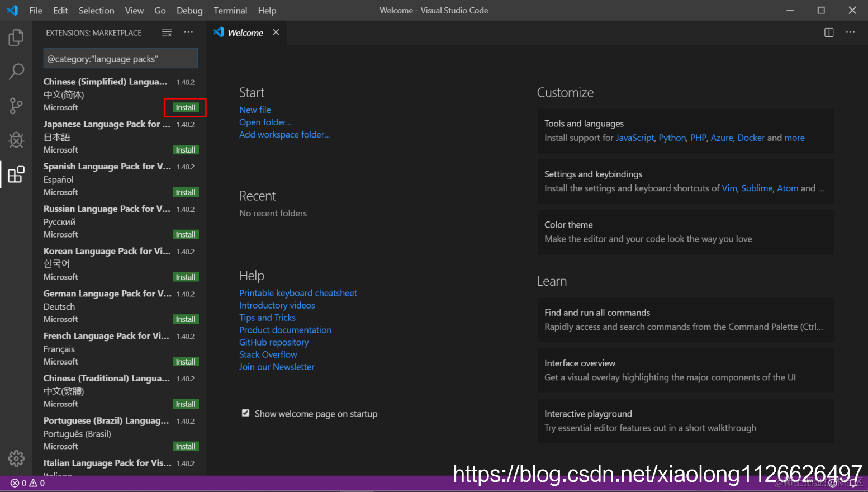Open the Terminal menu

(x=230, y=10)
